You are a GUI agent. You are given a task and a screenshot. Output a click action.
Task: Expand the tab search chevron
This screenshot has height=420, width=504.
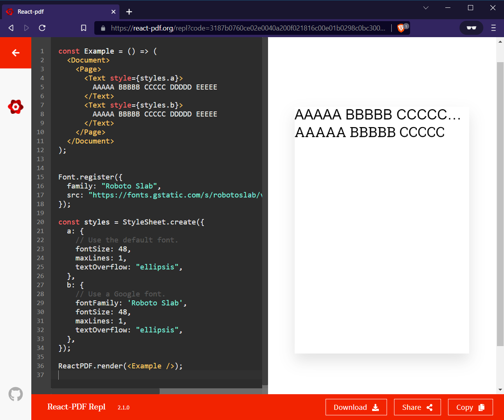(425, 8)
